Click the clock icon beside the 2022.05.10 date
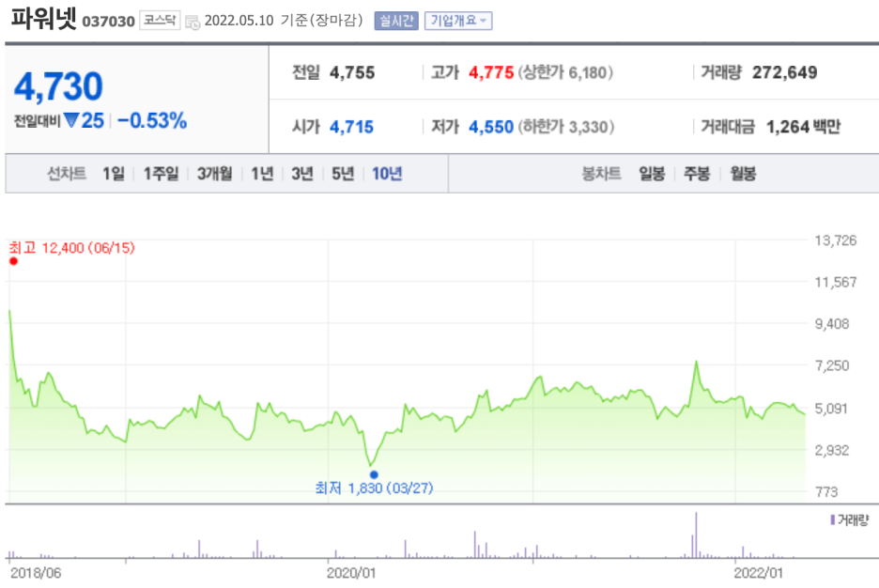This screenshot has height=588, width=879. click(193, 23)
